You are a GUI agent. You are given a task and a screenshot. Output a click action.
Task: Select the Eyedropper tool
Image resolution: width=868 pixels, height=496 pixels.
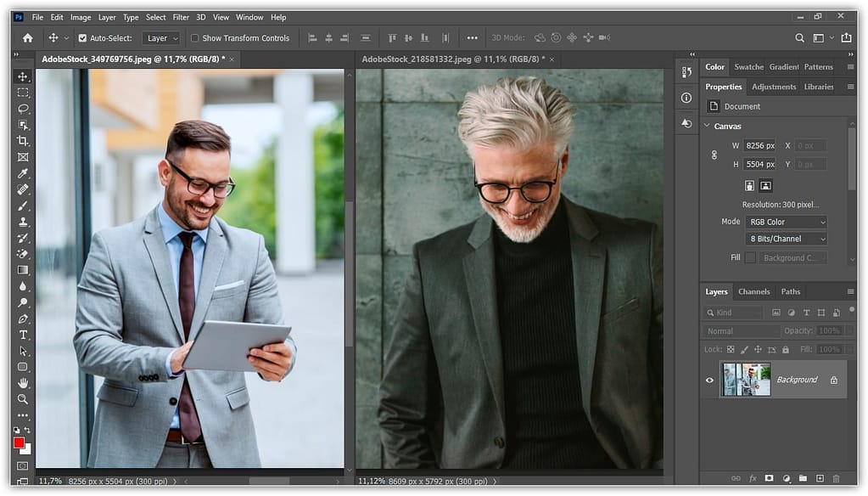click(x=23, y=173)
